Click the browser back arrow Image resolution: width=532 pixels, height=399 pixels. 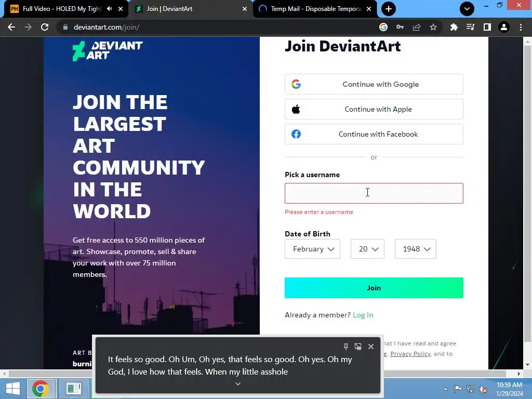[11, 27]
